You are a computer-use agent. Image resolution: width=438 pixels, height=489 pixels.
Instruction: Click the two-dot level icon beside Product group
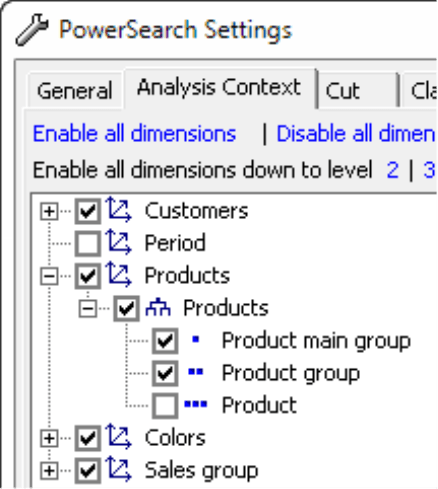[196, 372]
